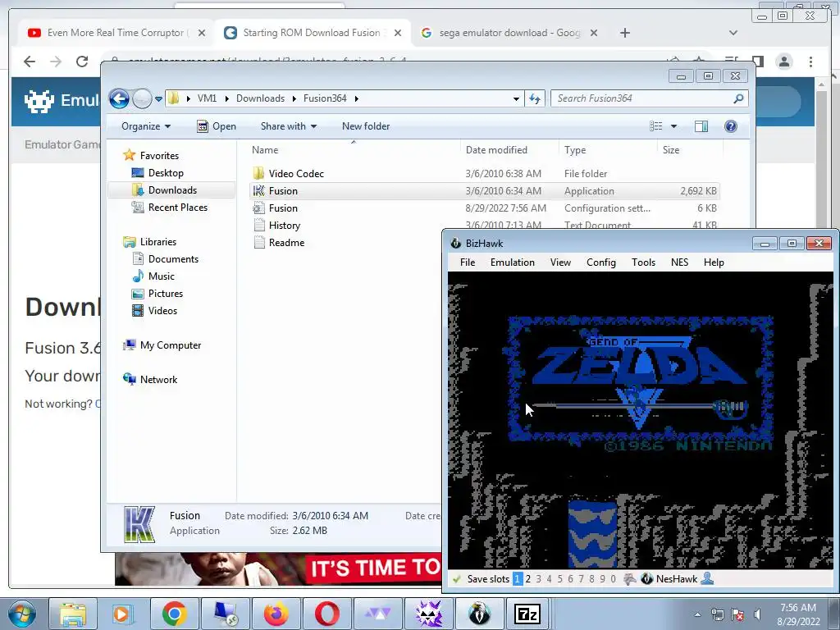Screen dimensions: 840x630
Task: Select save slot 7 in BizHawk
Action: coord(582,579)
